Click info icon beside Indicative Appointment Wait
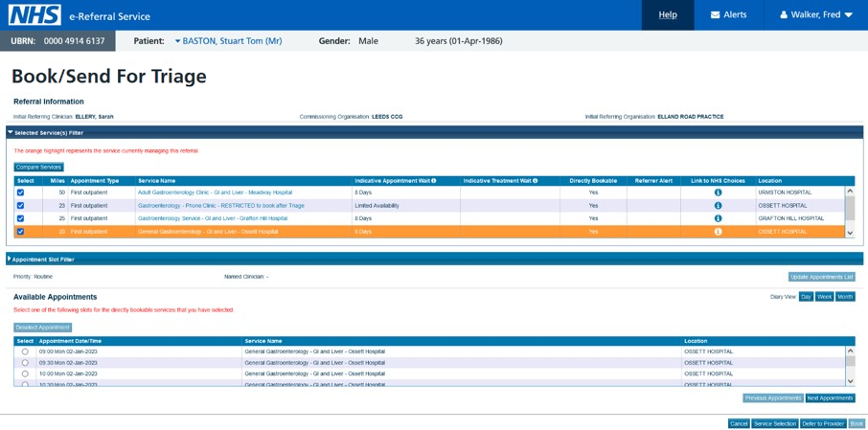The width and height of the screenshot is (868, 430). pos(433,180)
